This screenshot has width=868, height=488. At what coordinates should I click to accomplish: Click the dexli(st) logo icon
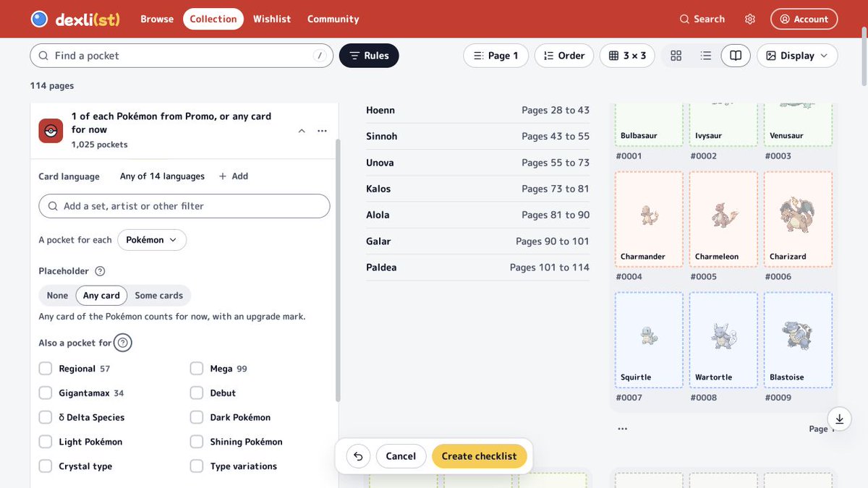click(39, 19)
